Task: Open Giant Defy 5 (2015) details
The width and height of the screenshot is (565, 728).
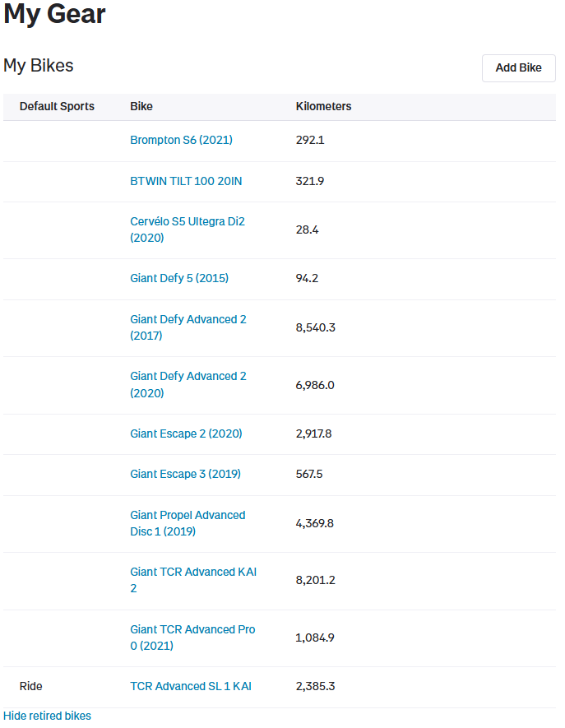Action: (179, 278)
